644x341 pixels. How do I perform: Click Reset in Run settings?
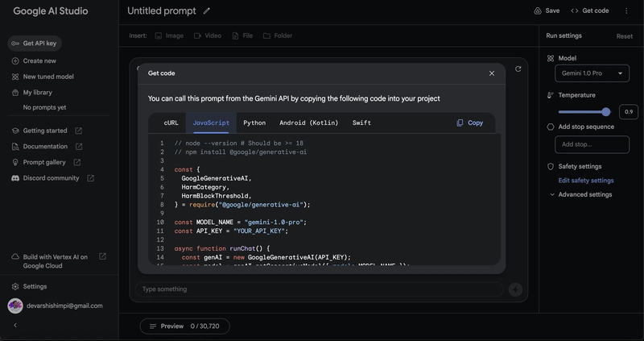[625, 36]
